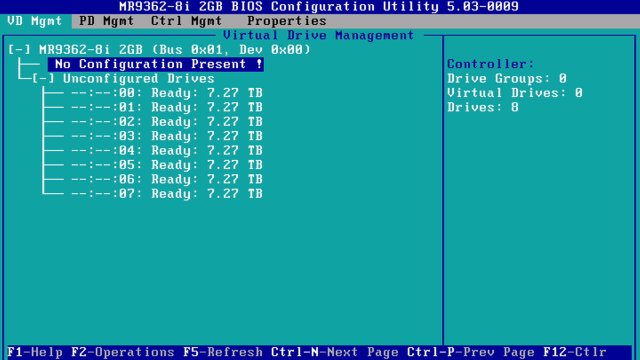The image size is (640, 360).
Task: Open the PD Mgmt tab
Action: pyautogui.click(x=107, y=21)
